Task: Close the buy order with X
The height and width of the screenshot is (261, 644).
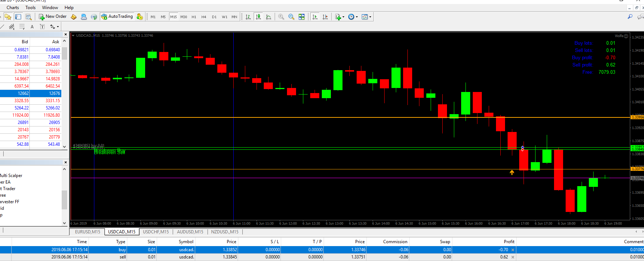Action: pyautogui.click(x=513, y=250)
